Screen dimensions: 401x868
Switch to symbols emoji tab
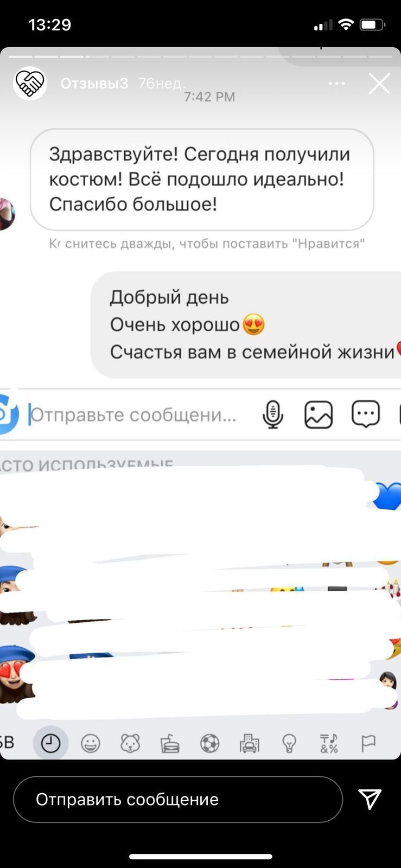tap(329, 743)
